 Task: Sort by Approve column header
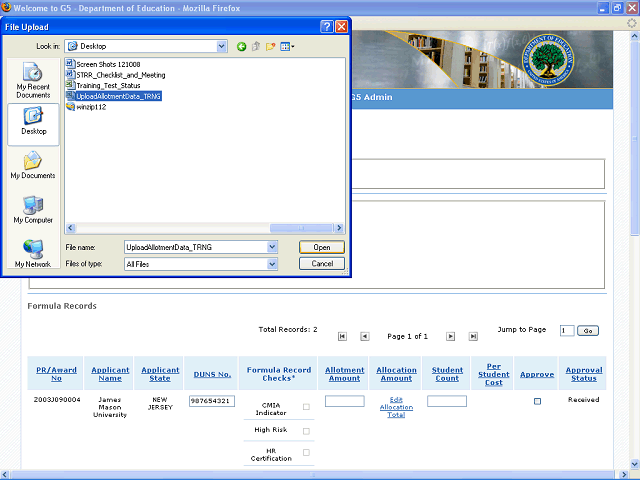point(537,374)
